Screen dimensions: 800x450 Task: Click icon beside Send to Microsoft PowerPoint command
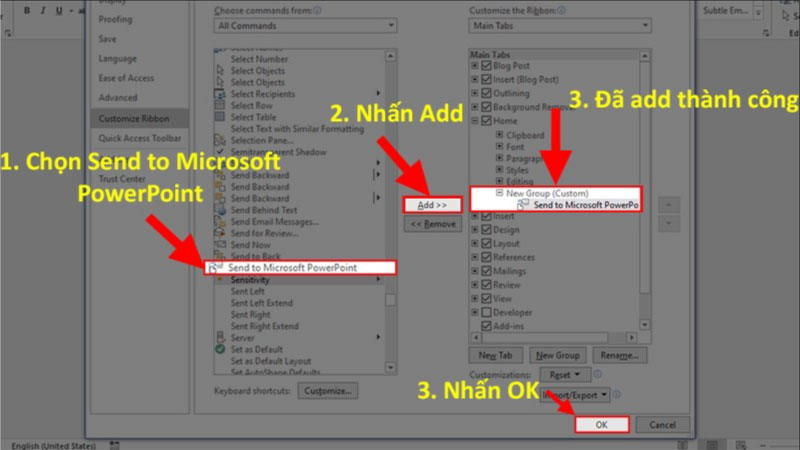click(x=216, y=267)
